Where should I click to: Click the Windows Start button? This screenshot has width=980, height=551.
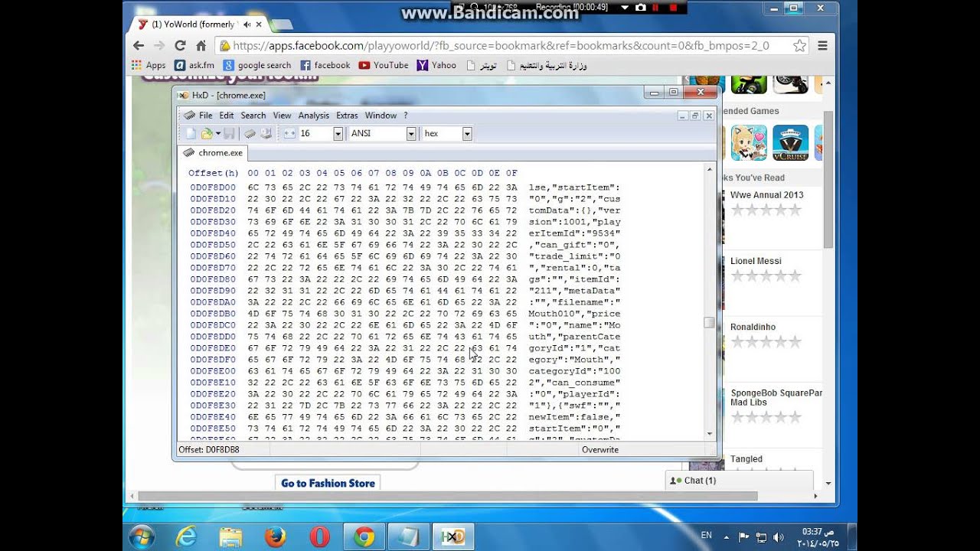[142, 536]
